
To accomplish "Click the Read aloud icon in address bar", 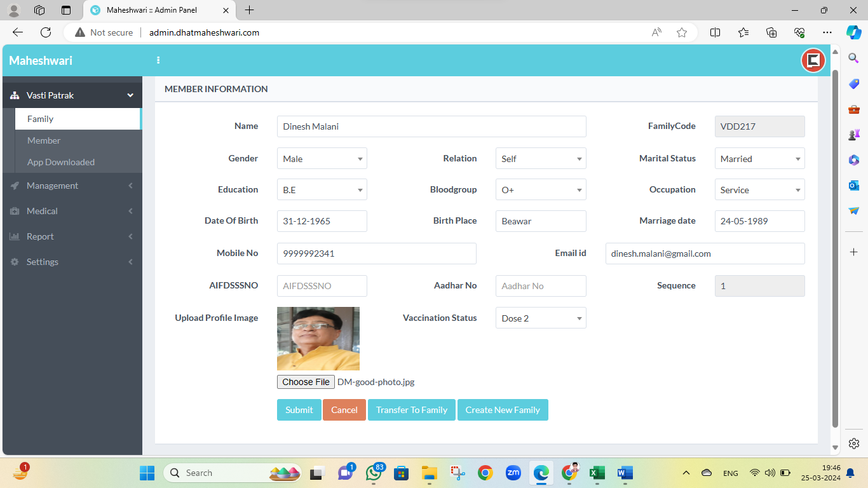I will pos(656,32).
